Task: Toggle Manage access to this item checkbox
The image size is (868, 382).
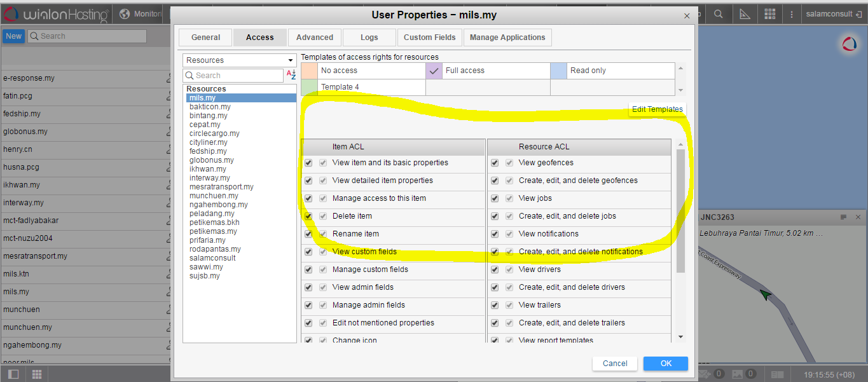Action: point(308,198)
